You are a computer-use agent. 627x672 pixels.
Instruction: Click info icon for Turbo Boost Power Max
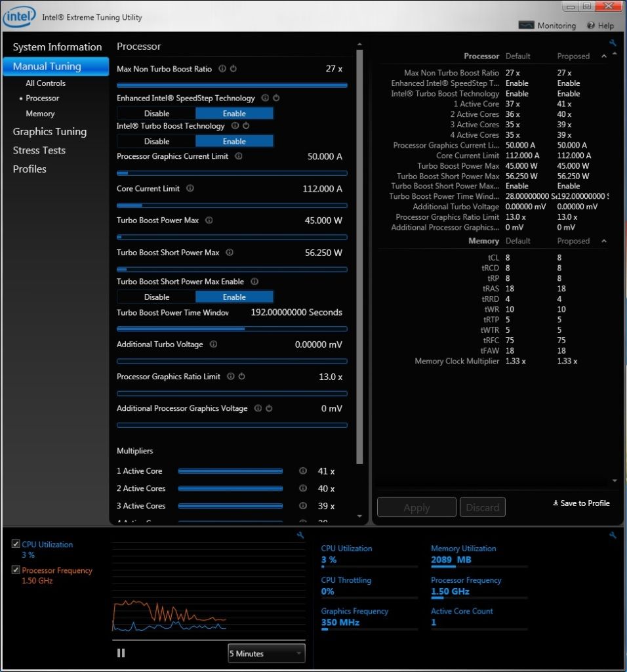pyautogui.click(x=209, y=220)
